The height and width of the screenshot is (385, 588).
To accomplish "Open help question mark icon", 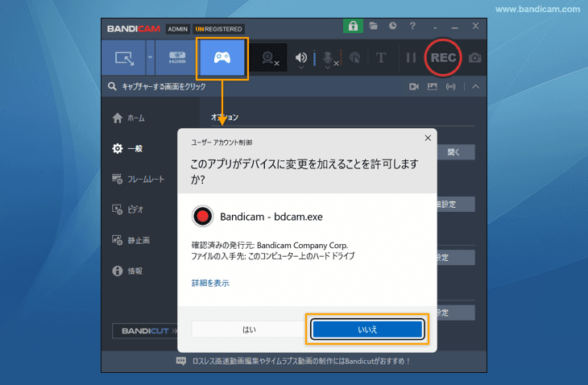I will tap(412, 26).
